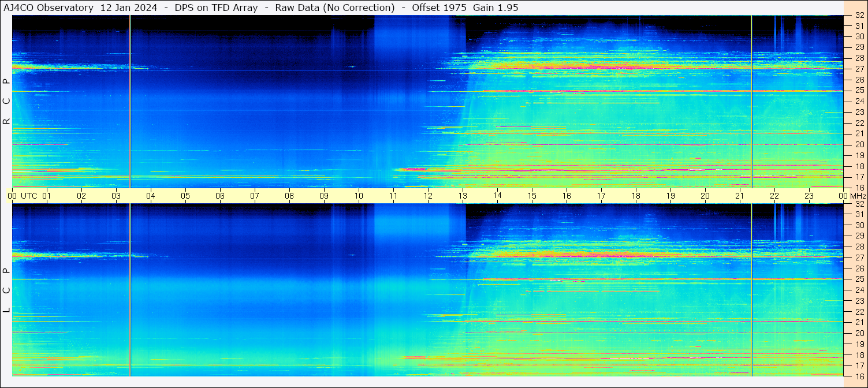Click the vertical marker line after 03 in LCP panel

(x=130, y=290)
